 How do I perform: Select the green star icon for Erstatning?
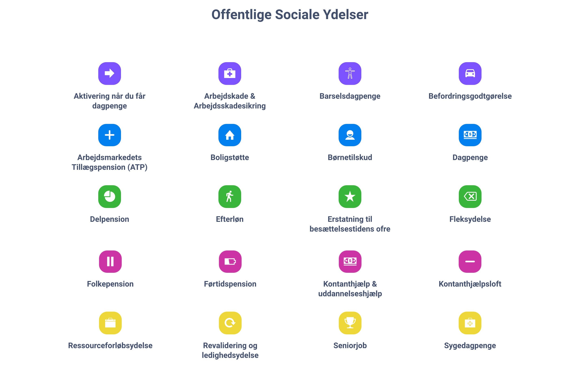pyautogui.click(x=350, y=196)
